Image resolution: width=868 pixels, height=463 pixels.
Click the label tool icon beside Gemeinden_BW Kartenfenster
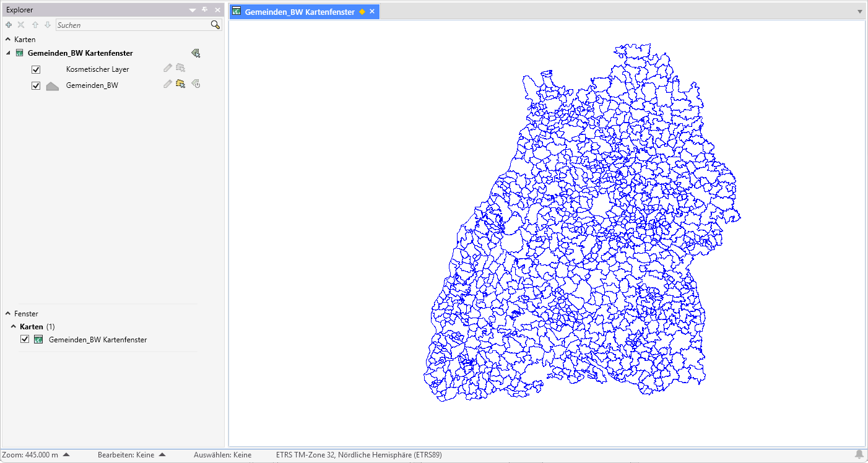pos(196,53)
